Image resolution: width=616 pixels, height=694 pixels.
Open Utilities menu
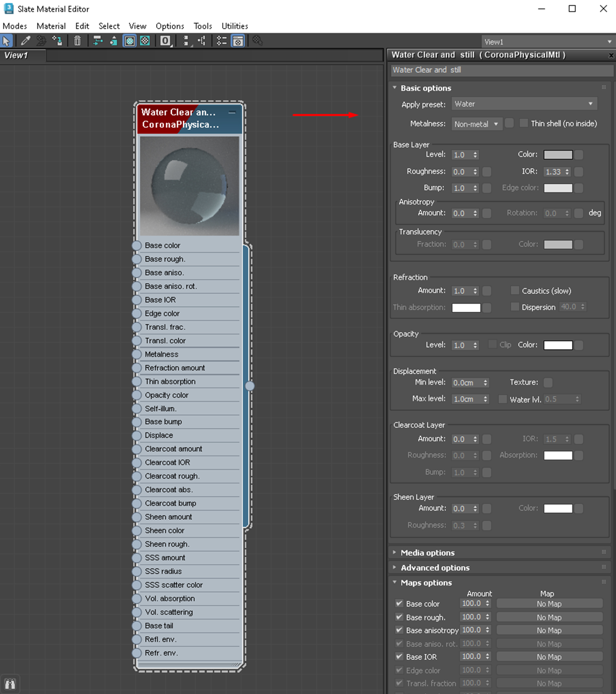pyautogui.click(x=235, y=26)
